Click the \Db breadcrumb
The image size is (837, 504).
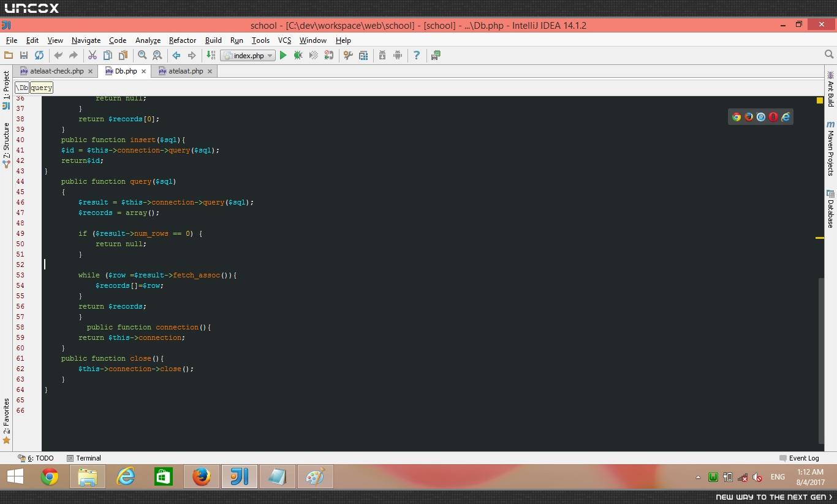tap(22, 88)
